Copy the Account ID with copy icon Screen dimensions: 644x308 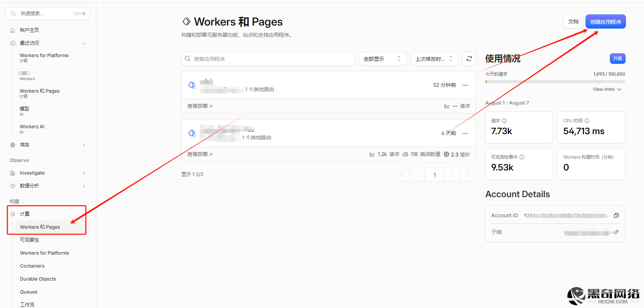(616, 215)
